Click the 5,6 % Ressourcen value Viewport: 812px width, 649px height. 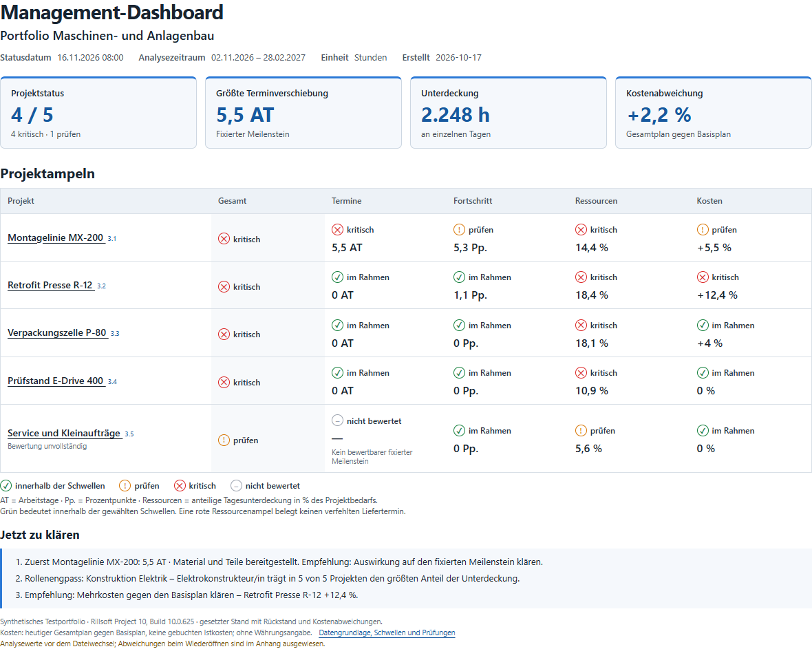(x=589, y=449)
